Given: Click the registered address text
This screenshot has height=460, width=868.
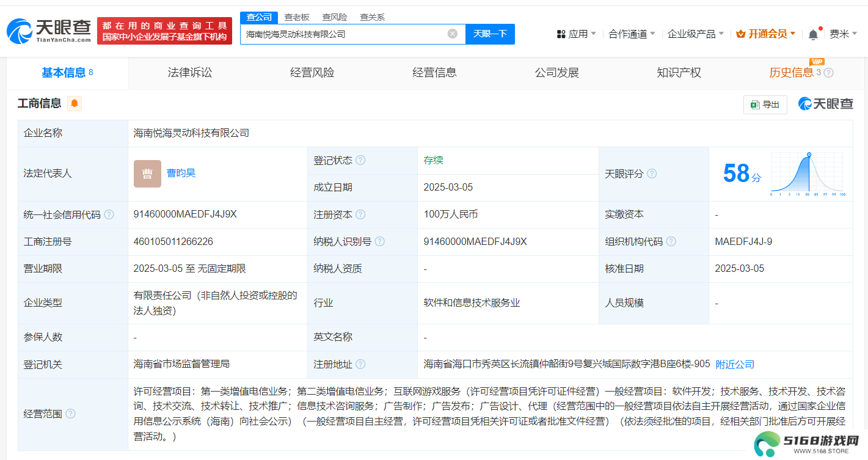Looking at the screenshot, I should coord(567,363).
